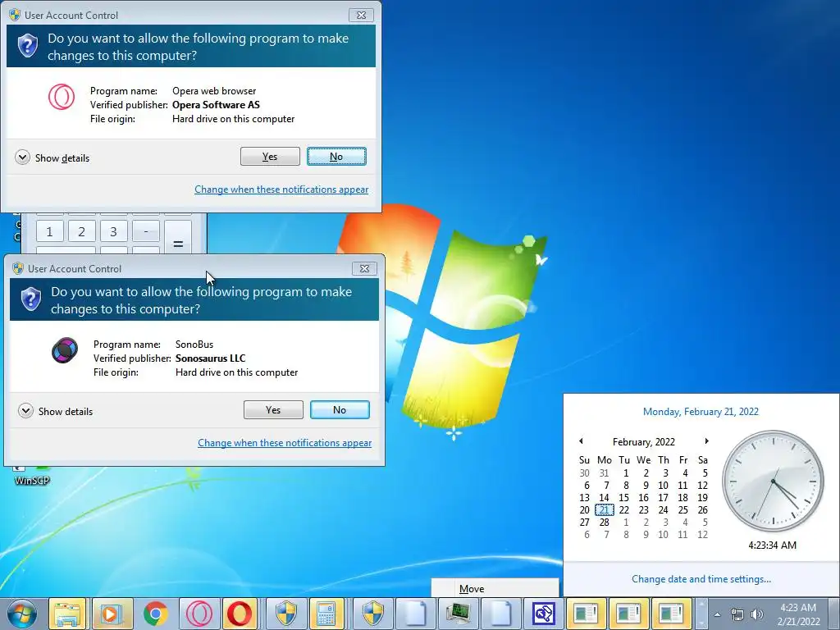Click the analog clock face
The width and height of the screenshot is (840, 630).
pos(773,481)
